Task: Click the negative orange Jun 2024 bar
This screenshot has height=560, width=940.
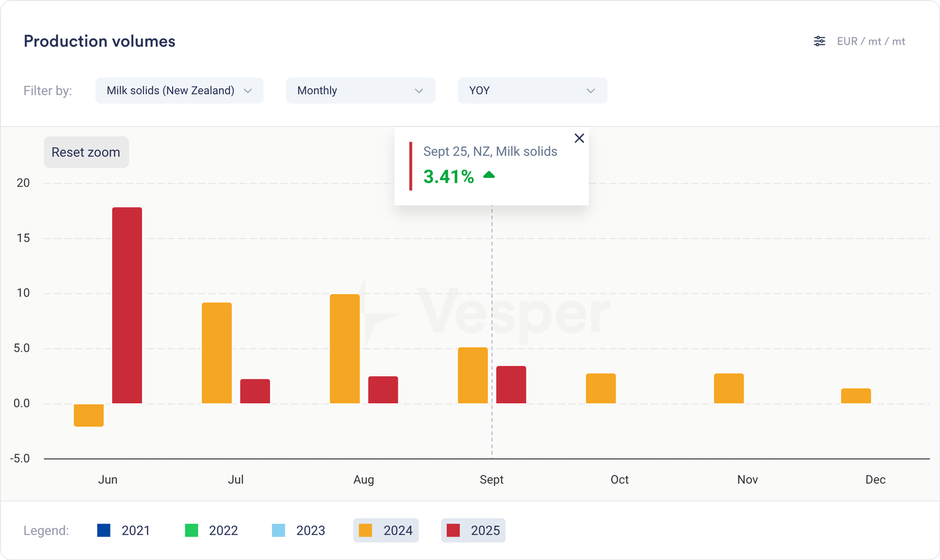Action: click(89, 415)
